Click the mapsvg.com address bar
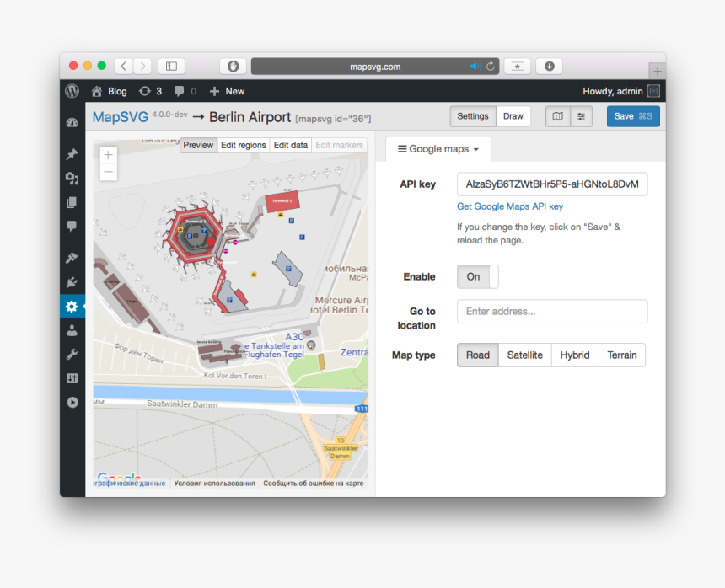 [x=375, y=67]
